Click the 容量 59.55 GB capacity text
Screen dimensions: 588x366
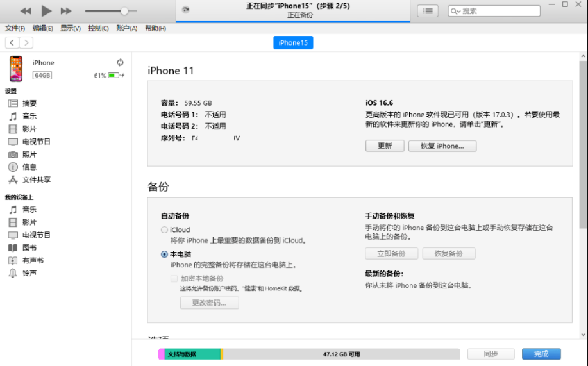(187, 103)
